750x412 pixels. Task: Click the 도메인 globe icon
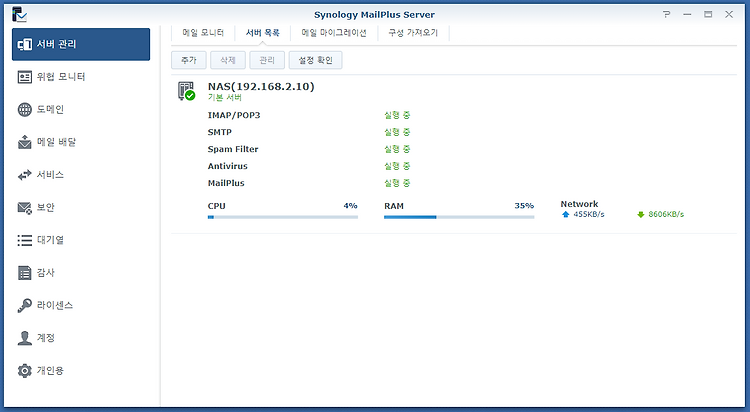click(x=25, y=110)
